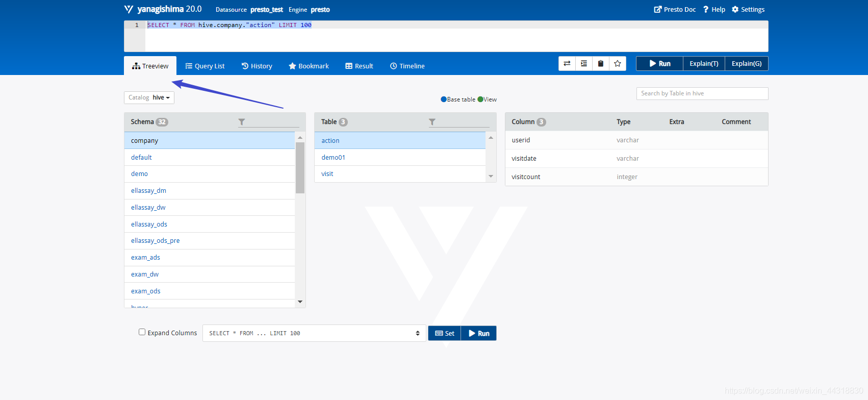868x400 pixels.
Task: Click the Table filter funnel icon
Action: point(432,122)
